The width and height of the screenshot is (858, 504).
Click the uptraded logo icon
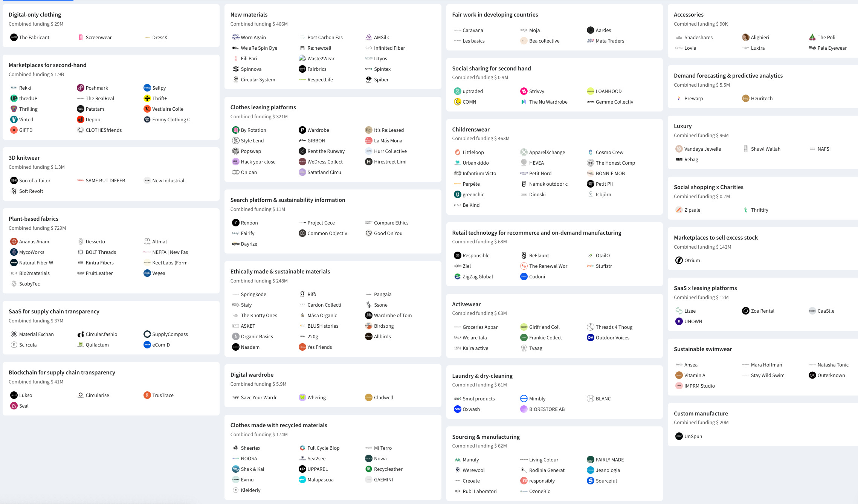(458, 91)
